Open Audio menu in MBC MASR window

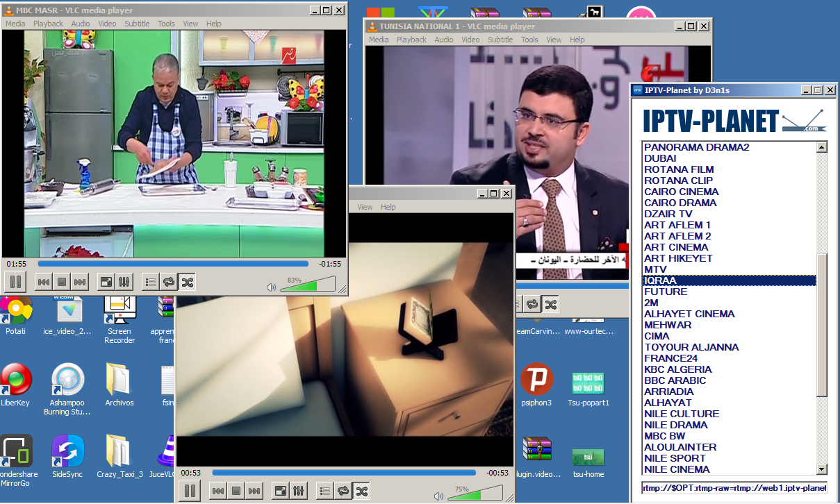[81, 24]
